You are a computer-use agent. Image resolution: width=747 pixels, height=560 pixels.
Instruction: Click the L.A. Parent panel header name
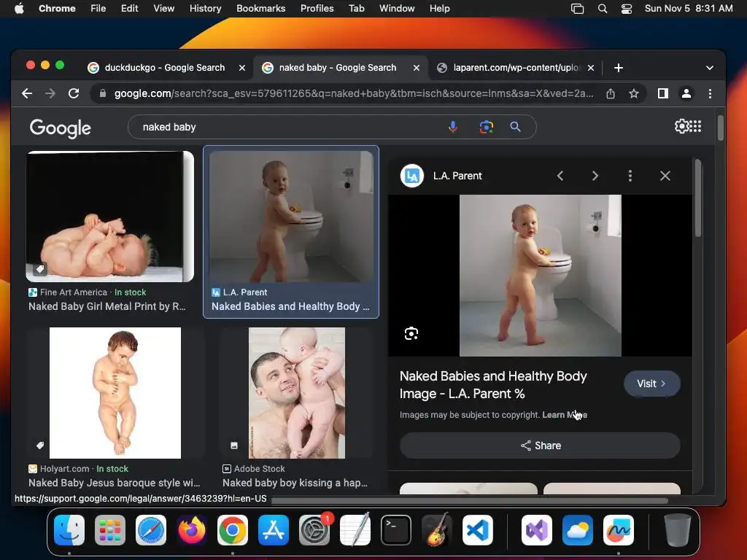click(x=457, y=176)
